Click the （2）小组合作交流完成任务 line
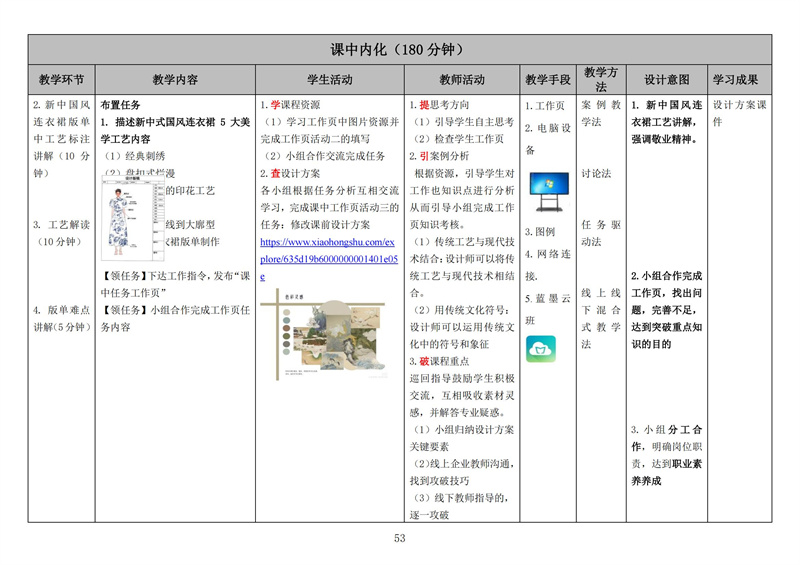The width and height of the screenshot is (800, 565). click(x=325, y=156)
